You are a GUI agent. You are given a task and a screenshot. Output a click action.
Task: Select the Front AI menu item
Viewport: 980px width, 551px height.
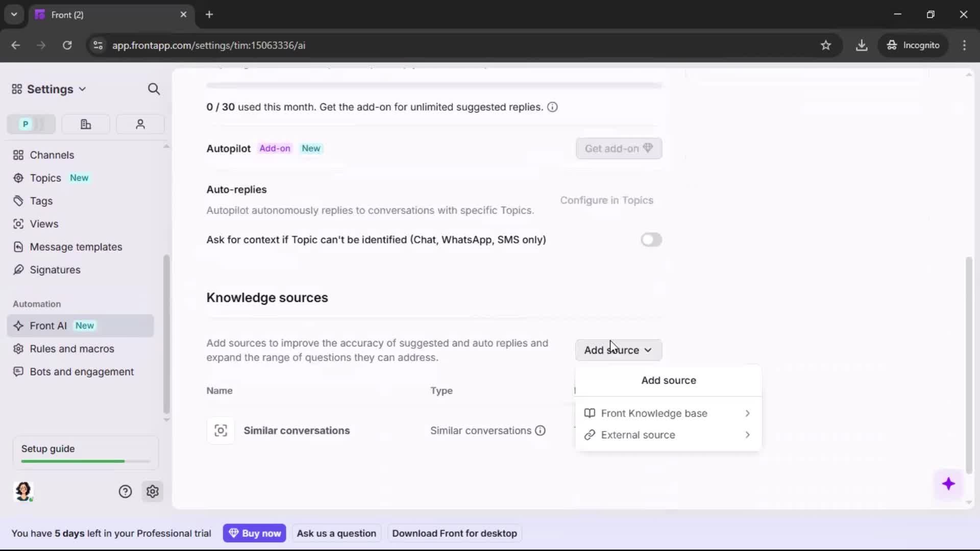click(x=48, y=325)
